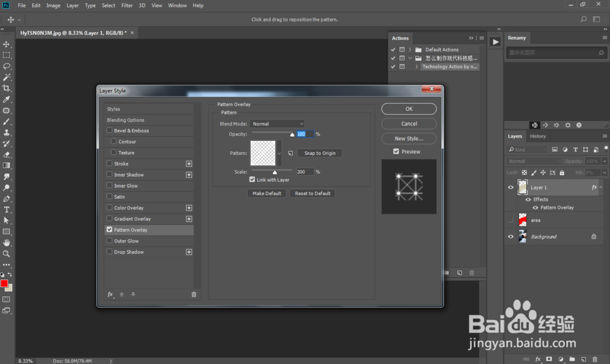Add another Stroke effect with plus icon
The width and height of the screenshot is (610, 364).
coord(189,164)
